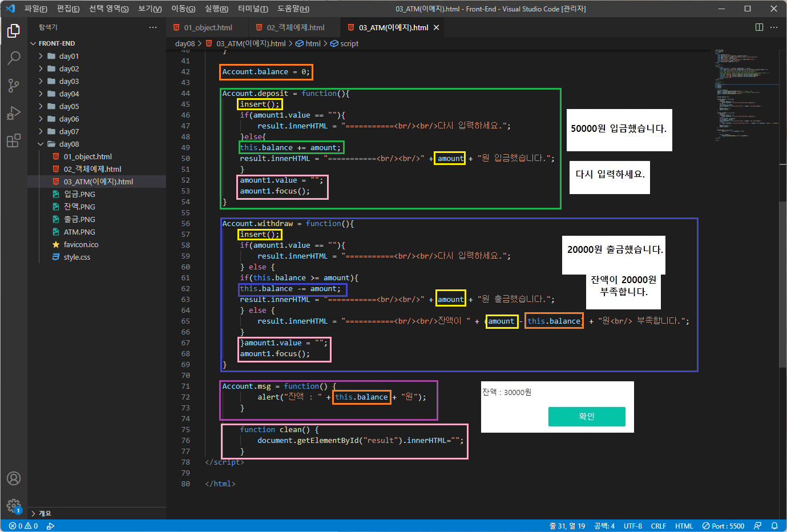Click the code minimap overview
The height and width of the screenshot is (532, 787).
tap(745, 94)
